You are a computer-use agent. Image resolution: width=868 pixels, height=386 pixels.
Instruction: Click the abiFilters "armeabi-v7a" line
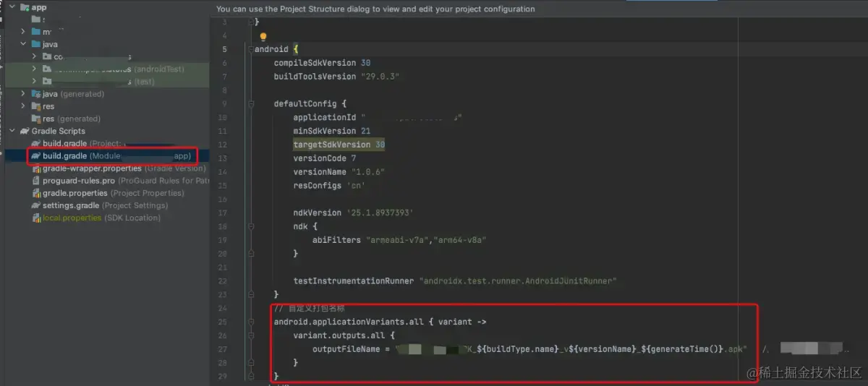pyautogui.click(x=399, y=239)
